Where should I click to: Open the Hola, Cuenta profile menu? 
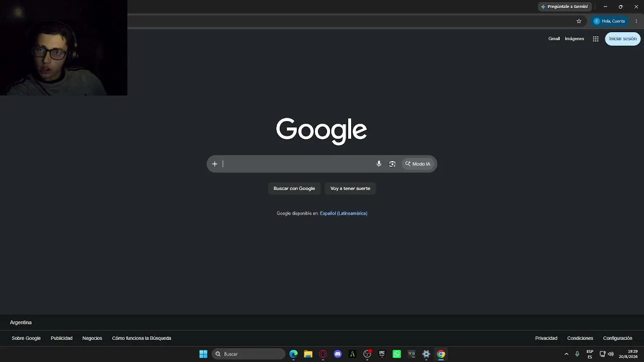coord(609,21)
